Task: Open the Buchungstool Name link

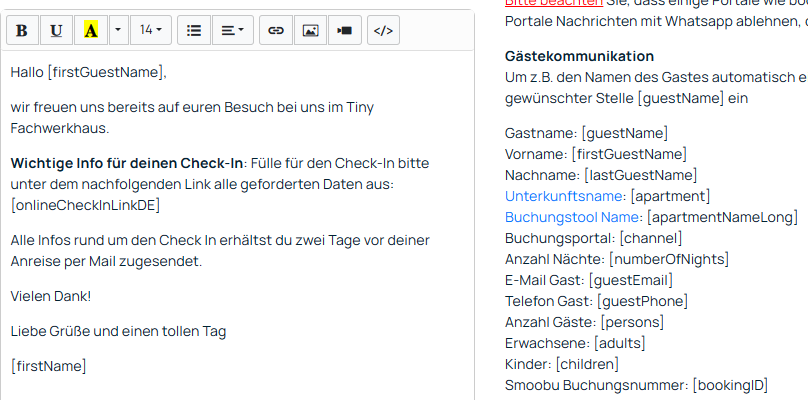Action: tap(572, 217)
